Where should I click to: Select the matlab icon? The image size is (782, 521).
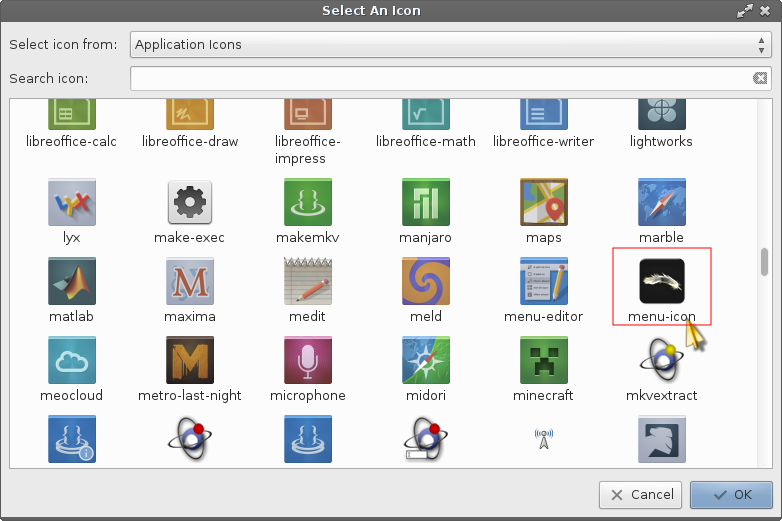point(72,281)
